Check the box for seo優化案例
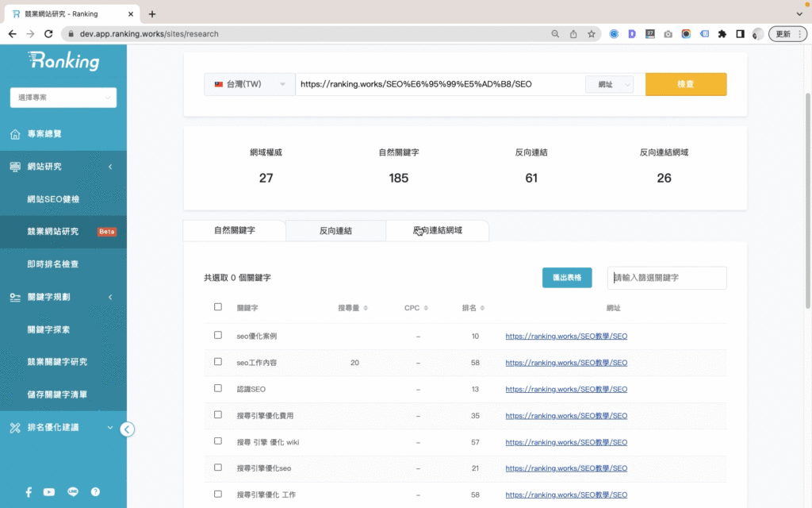The height and width of the screenshot is (508, 812). pos(218,336)
